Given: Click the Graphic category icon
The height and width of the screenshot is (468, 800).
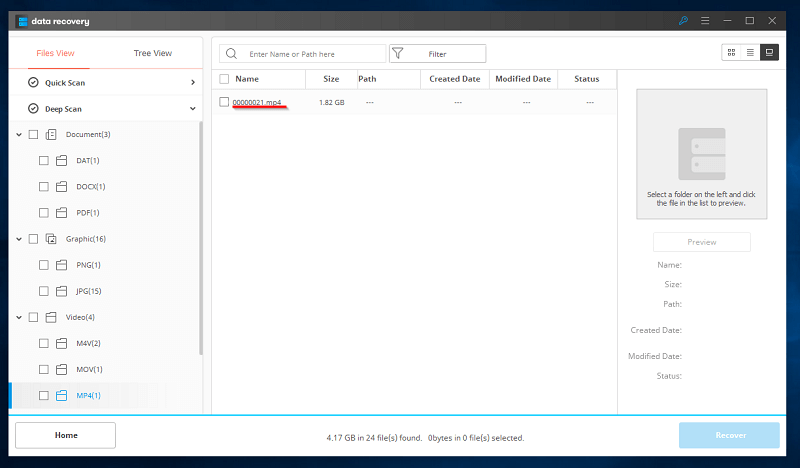Looking at the screenshot, I should pos(51,239).
